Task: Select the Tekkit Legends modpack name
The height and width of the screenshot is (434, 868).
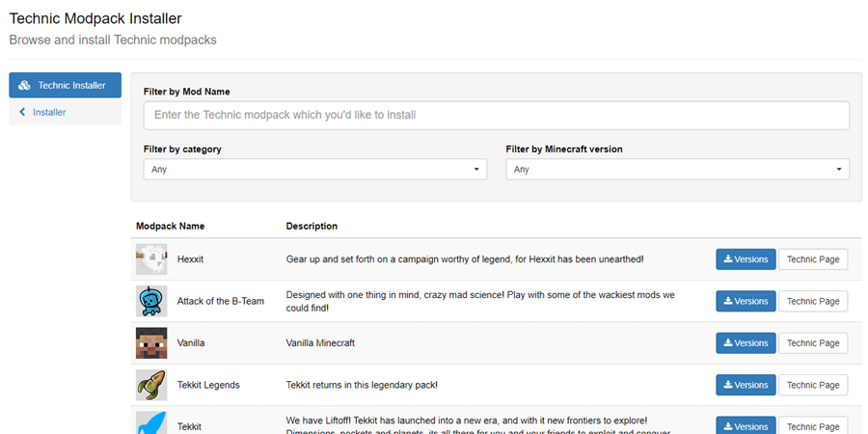Action: pyautogui.click(x=208, y=385)
